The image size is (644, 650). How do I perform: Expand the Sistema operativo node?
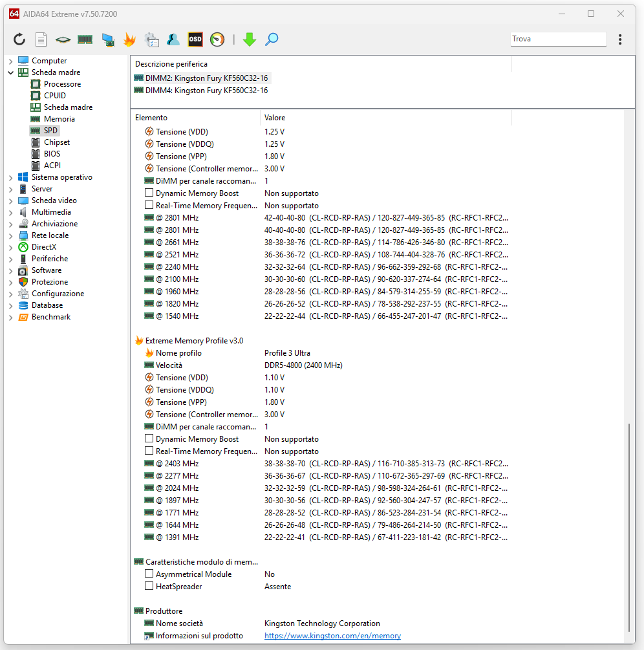point(11,177)
